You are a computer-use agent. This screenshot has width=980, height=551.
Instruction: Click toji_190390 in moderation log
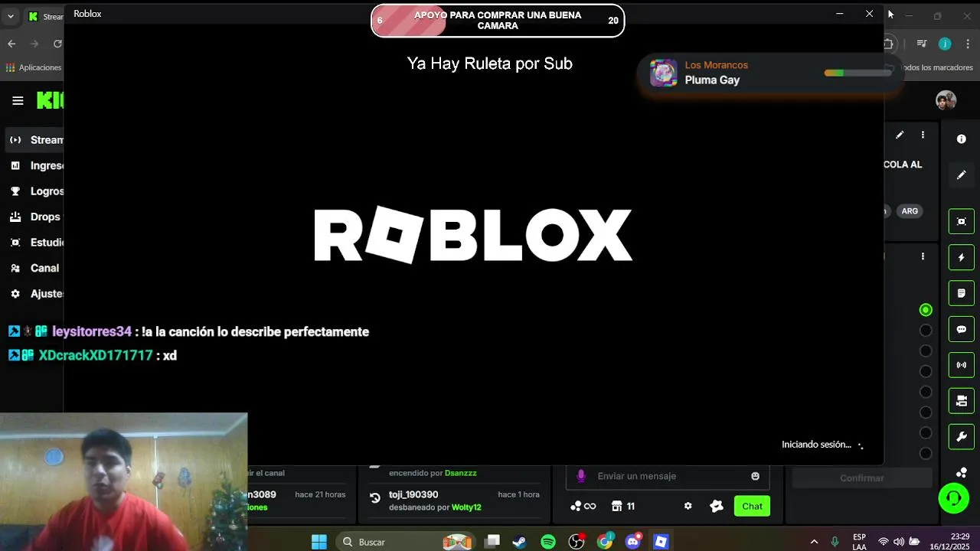(413, 494)
